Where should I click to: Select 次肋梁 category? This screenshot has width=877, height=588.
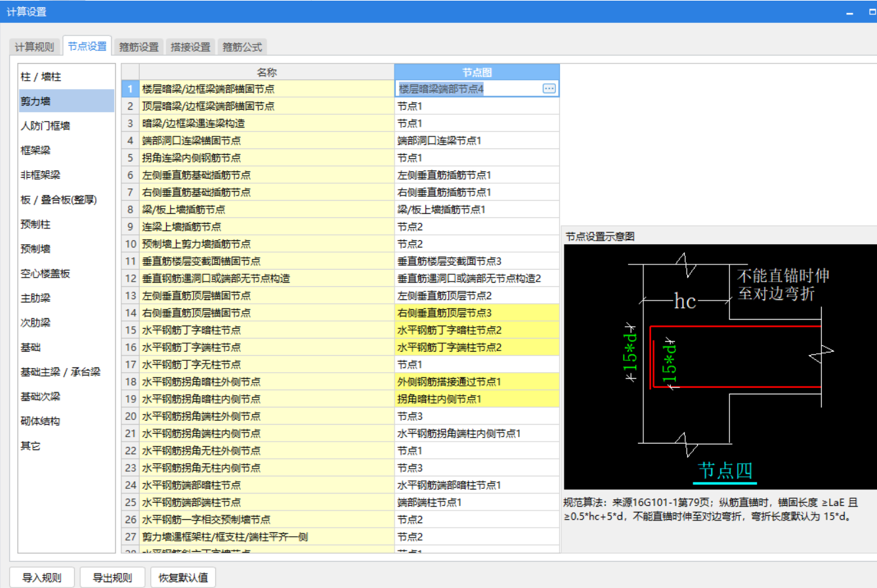66,323
